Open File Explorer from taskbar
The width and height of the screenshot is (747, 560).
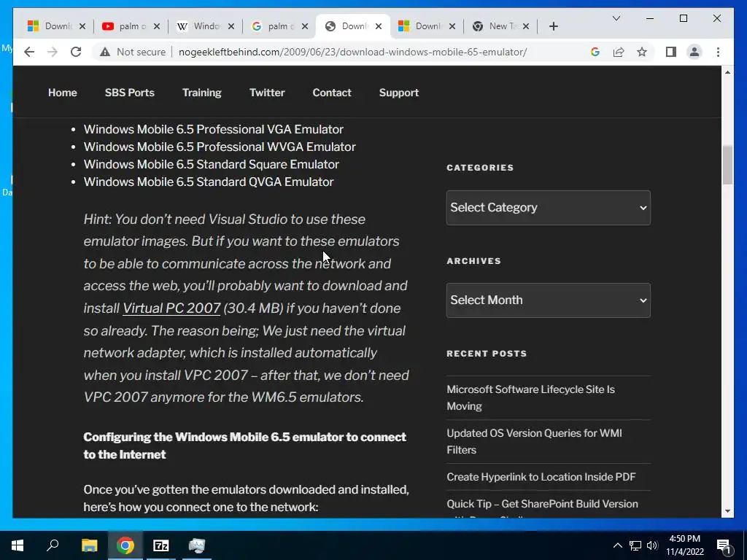pos(89,545)
